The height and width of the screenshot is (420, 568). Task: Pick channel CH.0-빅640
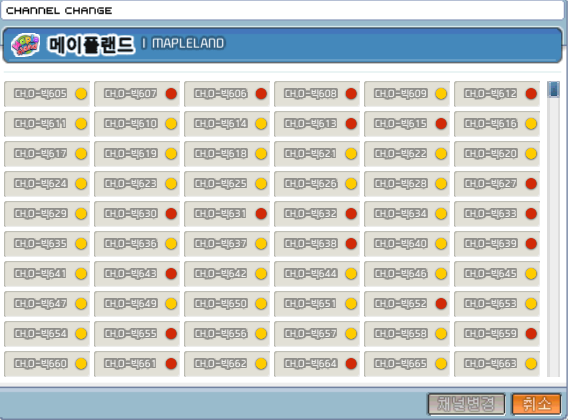pyautogui.click(x=407, y=244)
